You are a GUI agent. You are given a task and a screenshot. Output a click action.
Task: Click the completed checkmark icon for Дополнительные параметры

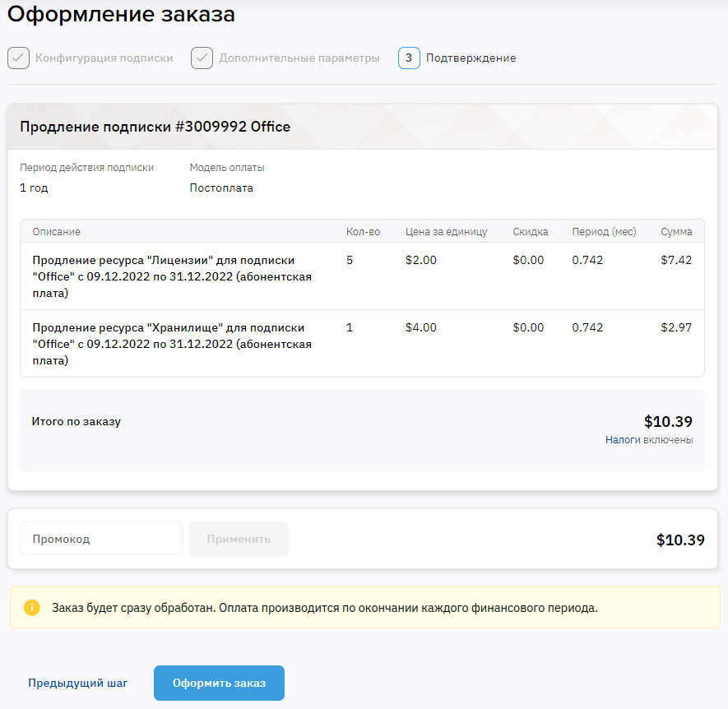tap(202, 58)
